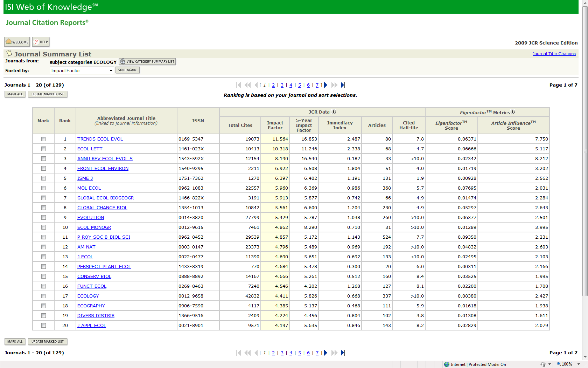
Task: Mark the TRENDS ECOL EVOL checkbox
Action: coord(44,139)
